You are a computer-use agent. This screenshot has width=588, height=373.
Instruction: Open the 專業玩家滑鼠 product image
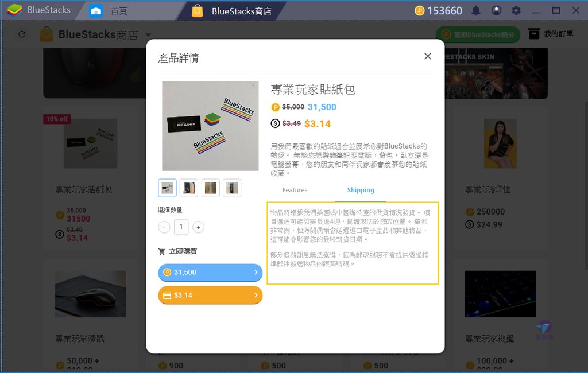pyautogui.click(x=90, y=294)
